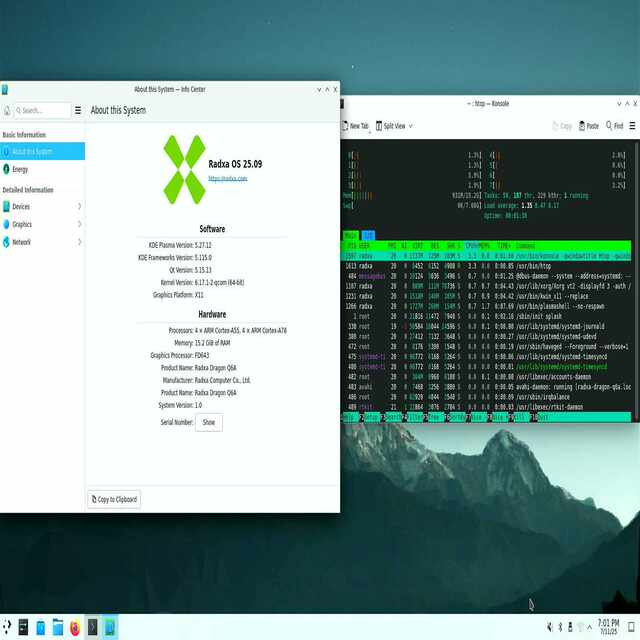Click the Info Center window title icon
Image resolution: width=640 pixels, height=640 pixels.
coord(5,89)
